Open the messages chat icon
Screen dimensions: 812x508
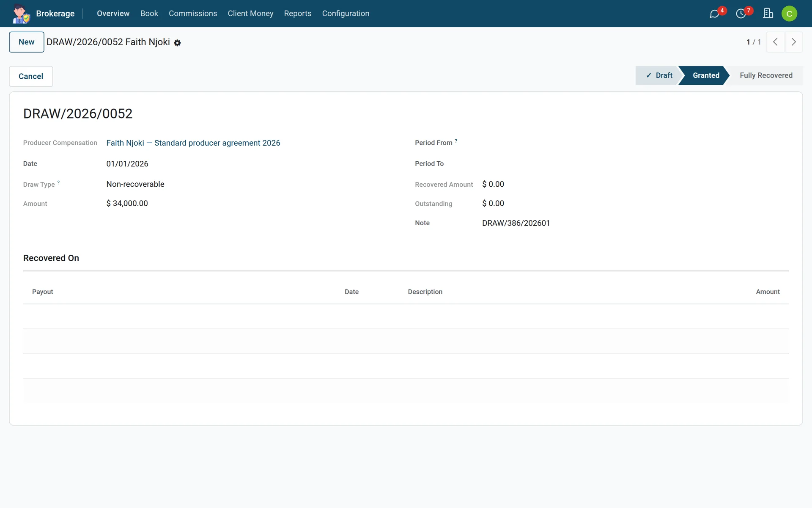[714, 14]
